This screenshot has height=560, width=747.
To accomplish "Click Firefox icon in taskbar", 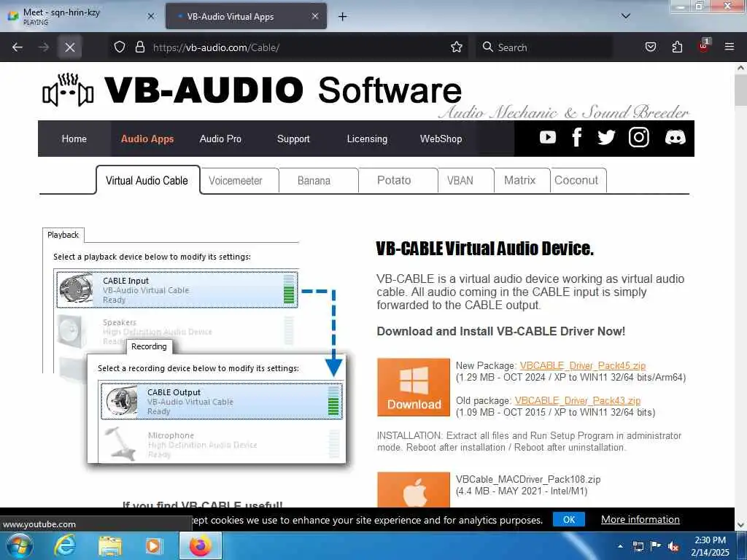I will point(200,545).
